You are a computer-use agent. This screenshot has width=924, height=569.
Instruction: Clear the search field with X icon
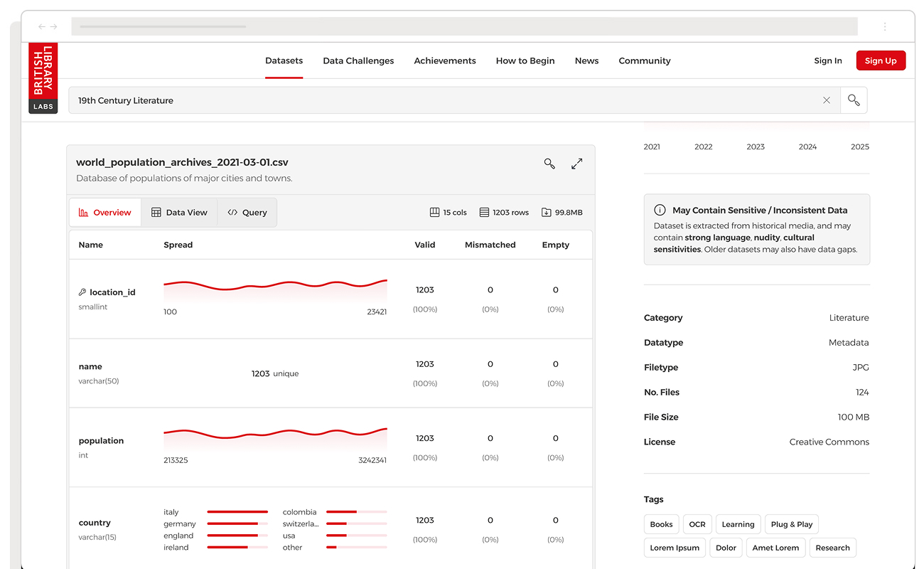827,100
